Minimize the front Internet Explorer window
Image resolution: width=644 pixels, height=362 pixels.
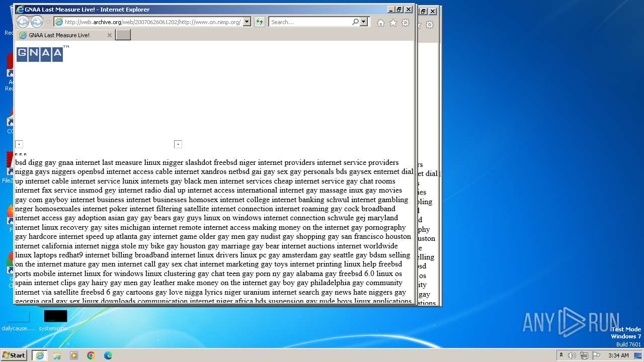[x=391, y=10]
